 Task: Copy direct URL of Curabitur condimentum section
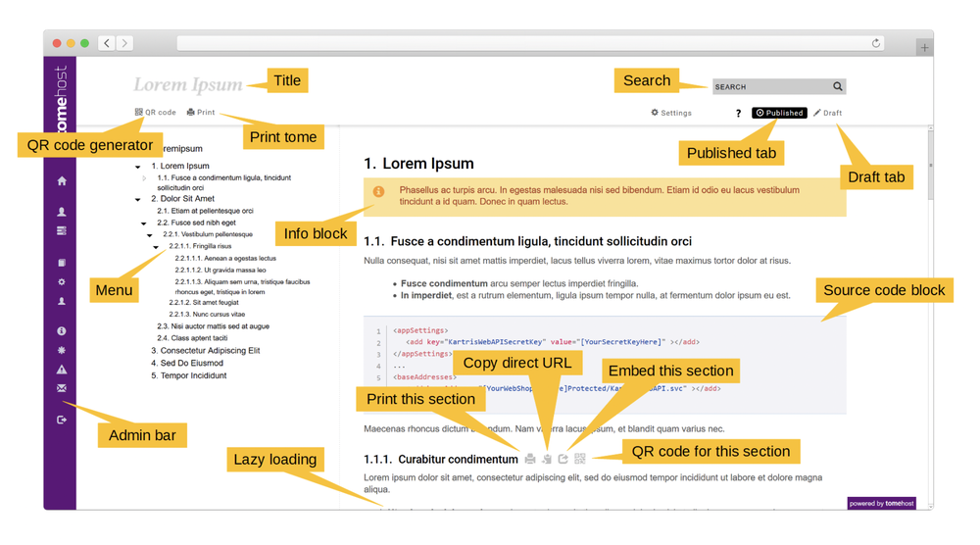point(547,459)
